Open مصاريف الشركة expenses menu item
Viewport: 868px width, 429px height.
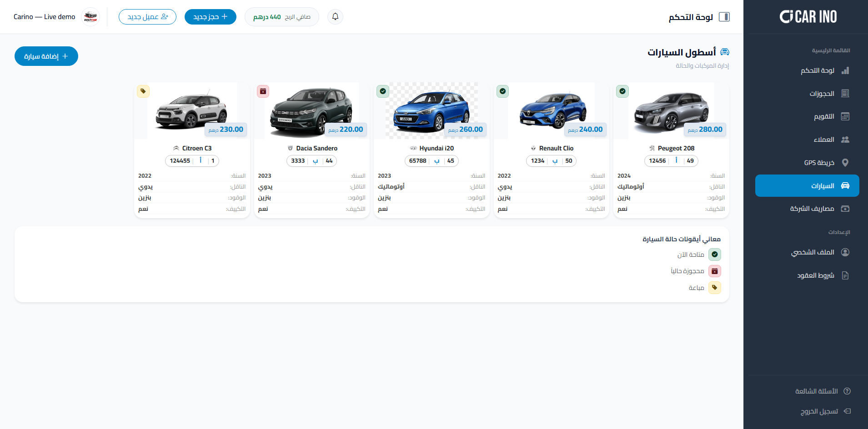(x=807, y=209)
